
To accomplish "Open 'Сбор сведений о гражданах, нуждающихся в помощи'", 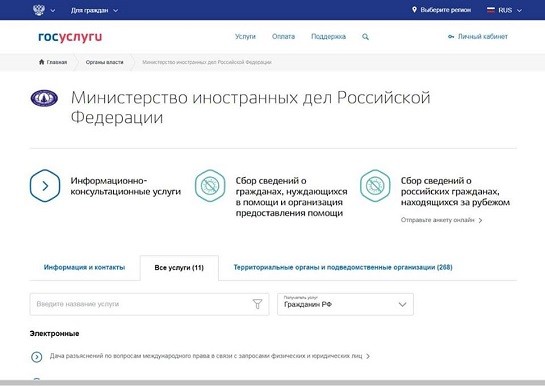I will pyautogui.click(x=291, y=197).
